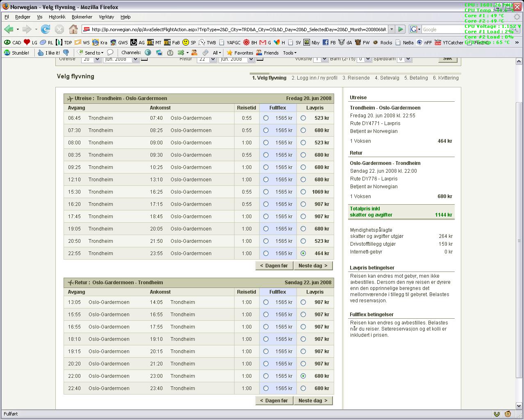Open the Bokmerker menu
Screen dimensions: 524x420
[x=82, y=17]
